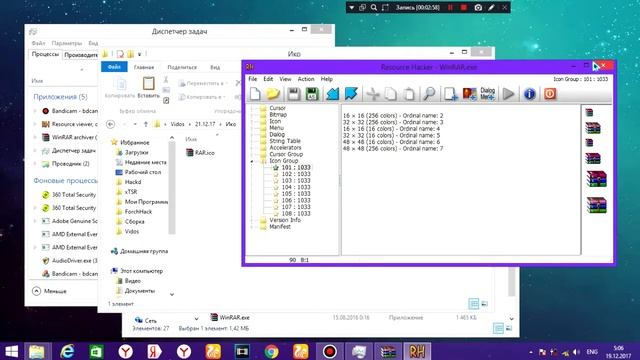
Task: Take a screenshot with the Bandicam camera icon
Action: pos(478,7)
